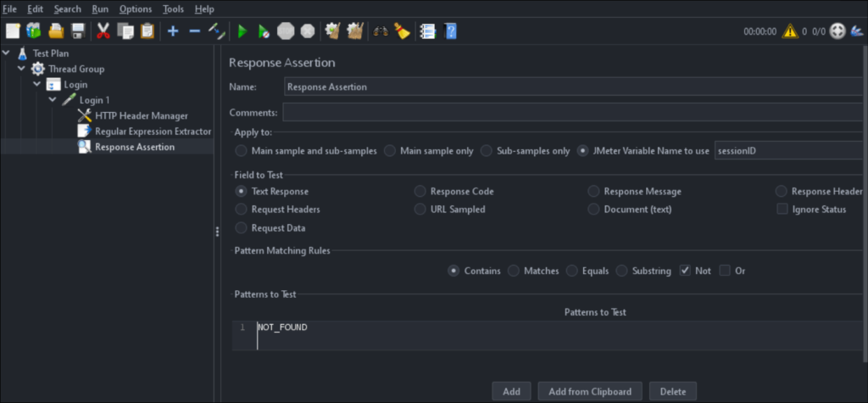Collapse the Thread Group tree node
This screenshot has width=868, height=403.
22,69
